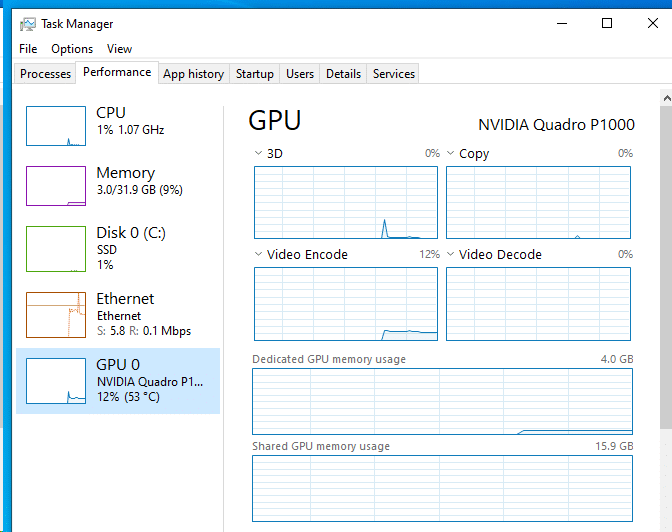Select the Ethernet throughput graph thumbnail

coord(56,315)
